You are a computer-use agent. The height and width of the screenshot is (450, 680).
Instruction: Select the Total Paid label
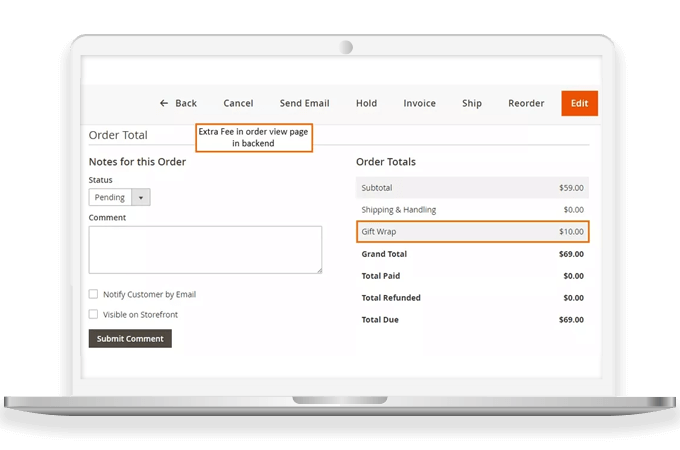[x=381, y=276]
